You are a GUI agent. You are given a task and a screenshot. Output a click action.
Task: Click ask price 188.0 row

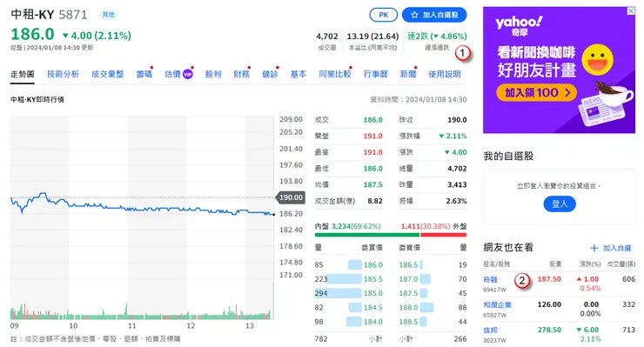408,308
